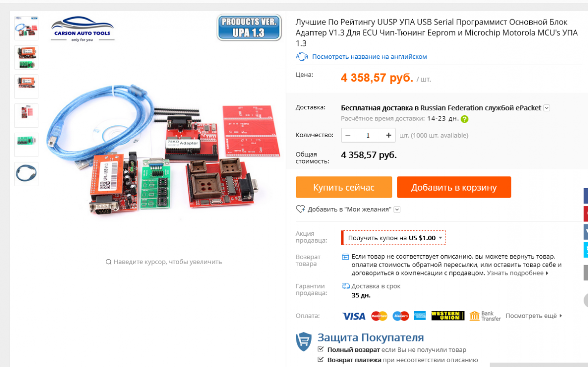Click the Bank Transfer payment icon

tap(485, 316)
